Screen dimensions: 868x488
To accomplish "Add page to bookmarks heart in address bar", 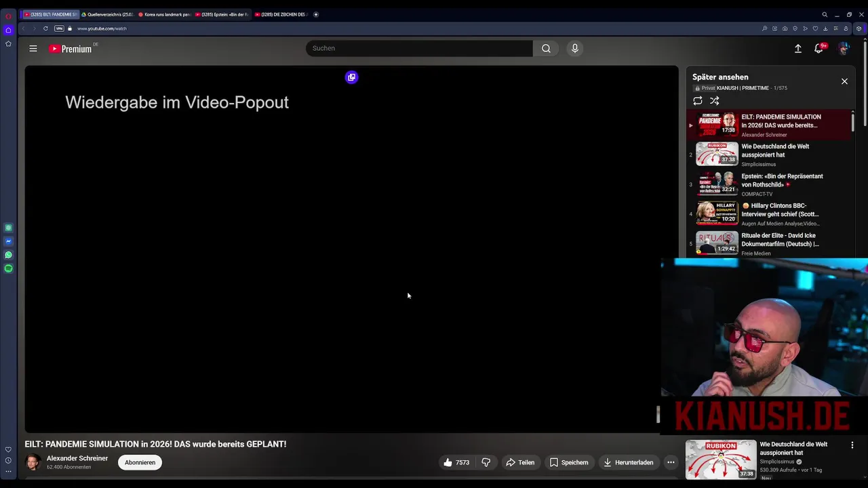I will point(815,28).
